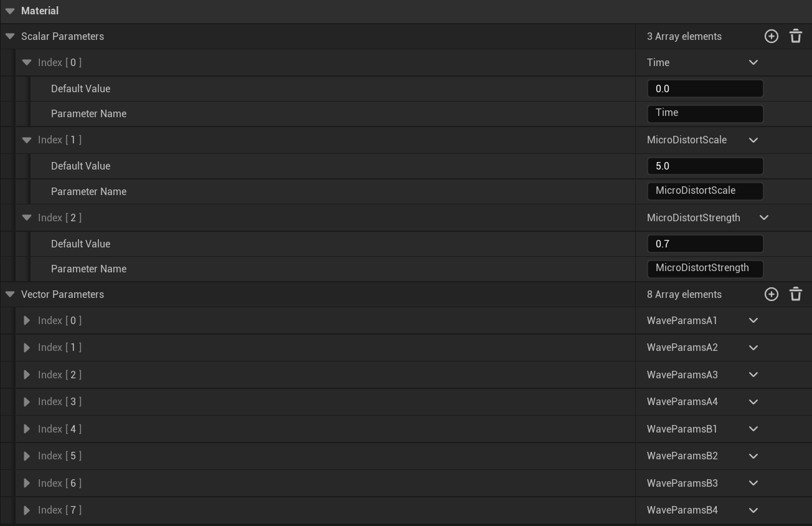Collapse the Vector Parameters array
This screenshot has width=812, height=526.
[x=10, y=295]
